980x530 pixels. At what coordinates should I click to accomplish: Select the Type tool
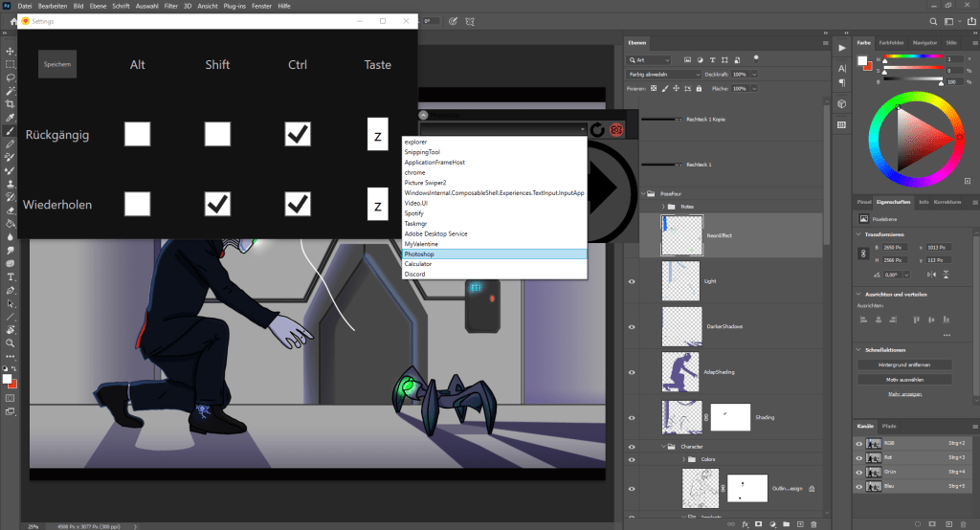(x=10, y=276)
